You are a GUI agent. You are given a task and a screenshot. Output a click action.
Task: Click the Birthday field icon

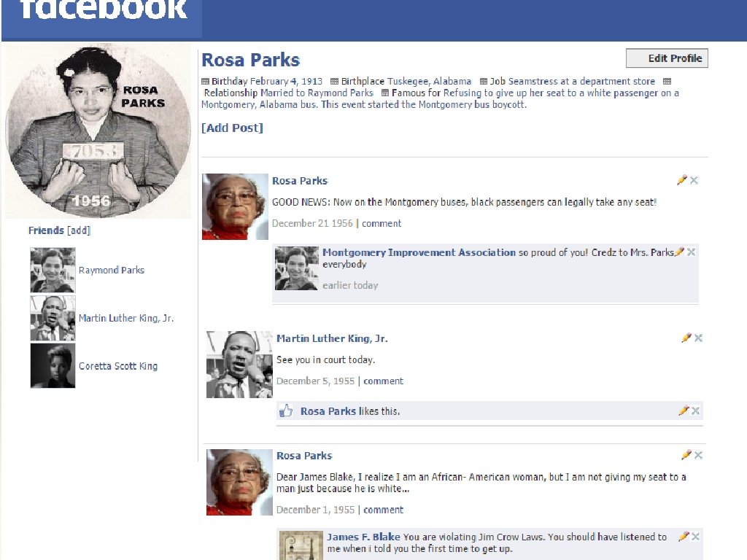click(205, 82)
